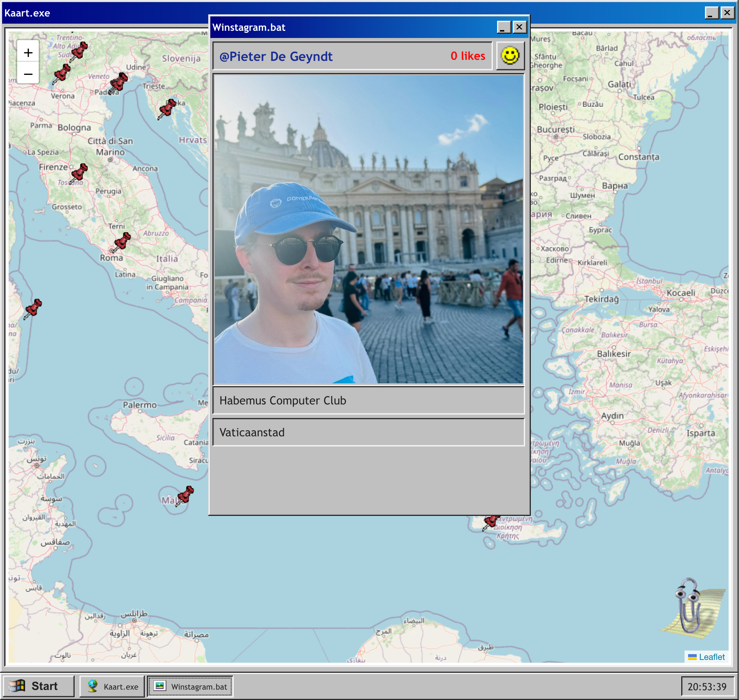
Task: Open the Leaflet attribution link
Action: tap(711, 657)
